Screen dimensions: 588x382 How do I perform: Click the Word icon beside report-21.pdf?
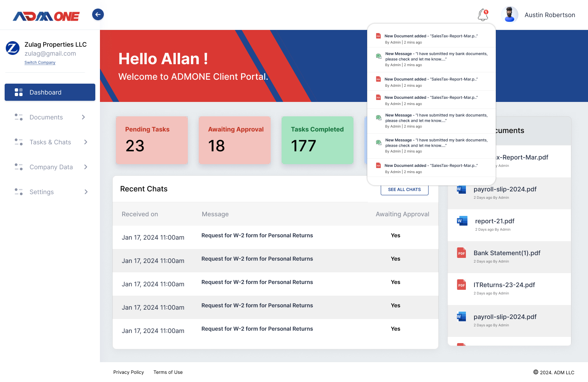click(x=462, y=221)
